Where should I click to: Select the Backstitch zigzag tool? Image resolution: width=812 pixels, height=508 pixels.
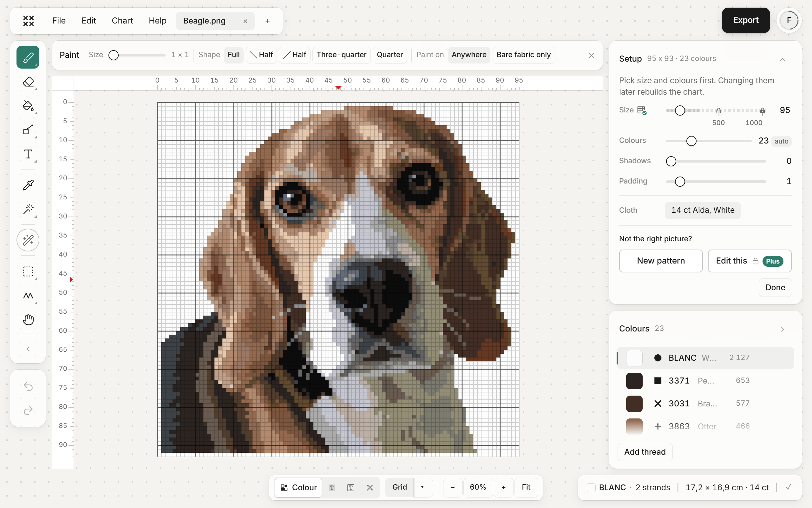[28, 296]
